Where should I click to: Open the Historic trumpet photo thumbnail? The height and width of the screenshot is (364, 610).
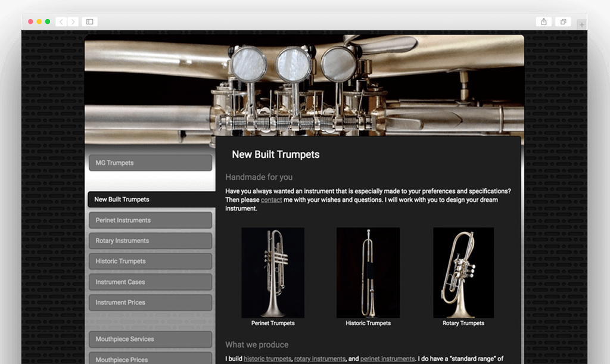coord(368,273)
